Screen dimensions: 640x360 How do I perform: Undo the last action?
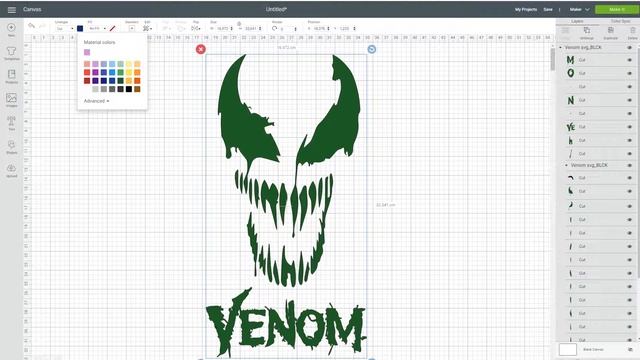pyautogui.click(x=31, y=26)
